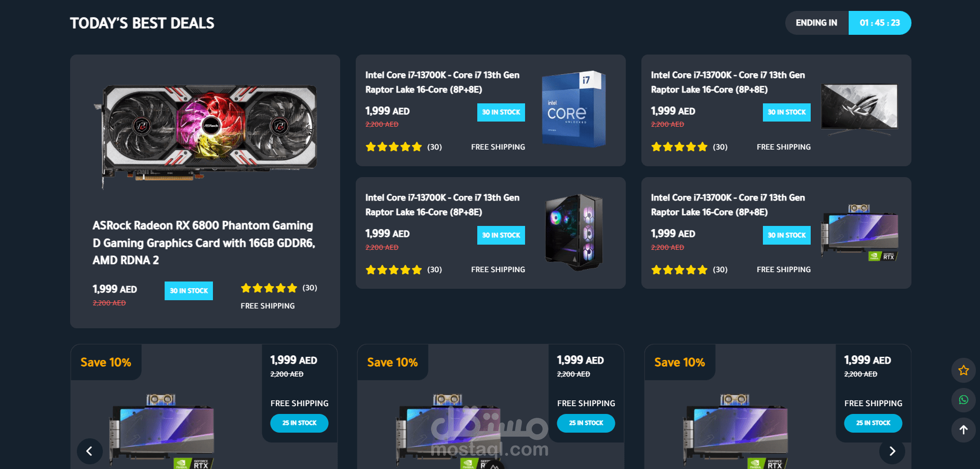Open the ASRock Radeon RX 6800 image

pyautogui.click(x=205, y=135)
